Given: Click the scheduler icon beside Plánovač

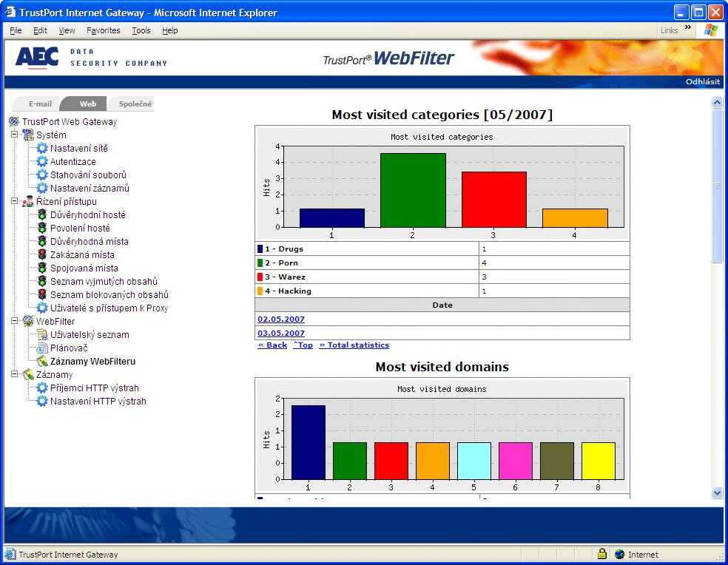Looking at the screenshot, I should (41, 348).
